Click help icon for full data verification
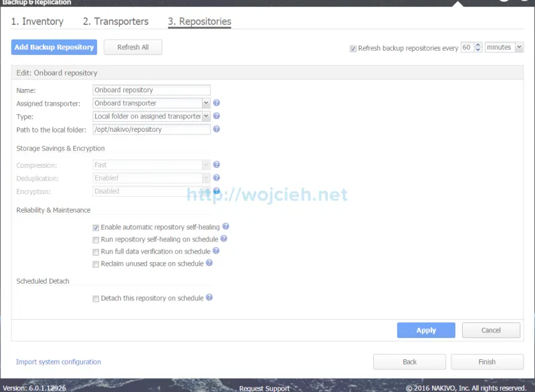535x392 pixels. (216, 252)
